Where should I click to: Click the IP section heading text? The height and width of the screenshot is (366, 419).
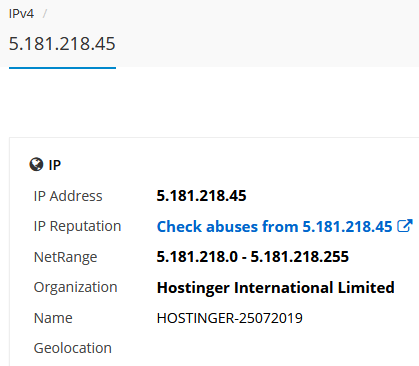[x=55, y=165]
